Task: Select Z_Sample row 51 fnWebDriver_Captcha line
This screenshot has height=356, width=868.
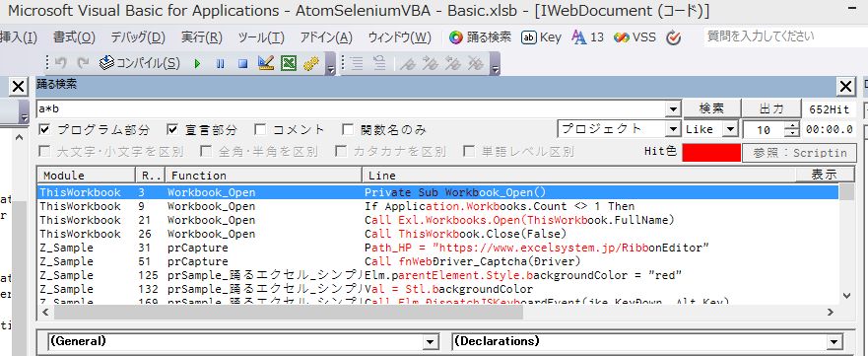Action: pyautogui.click(x=437, y=261)
